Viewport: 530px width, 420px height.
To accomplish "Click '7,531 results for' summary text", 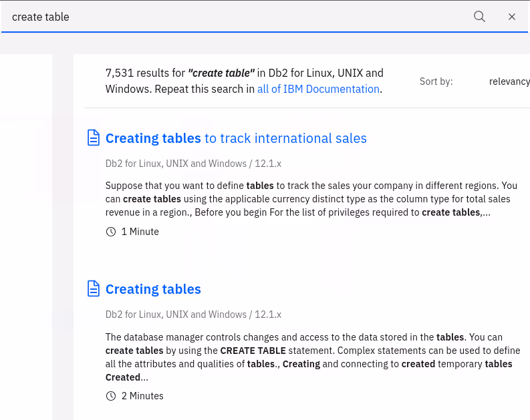I will [145, 73].
